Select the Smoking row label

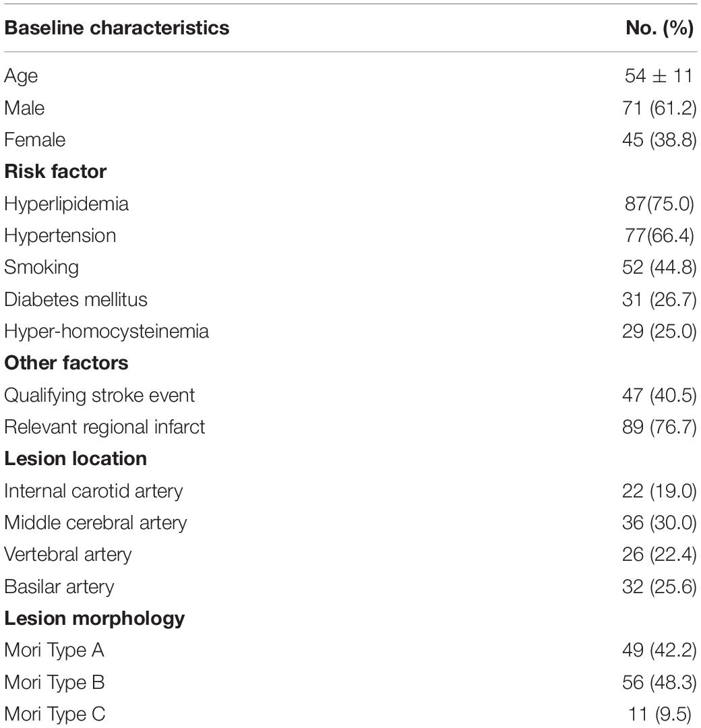click(x=41, y=268)
